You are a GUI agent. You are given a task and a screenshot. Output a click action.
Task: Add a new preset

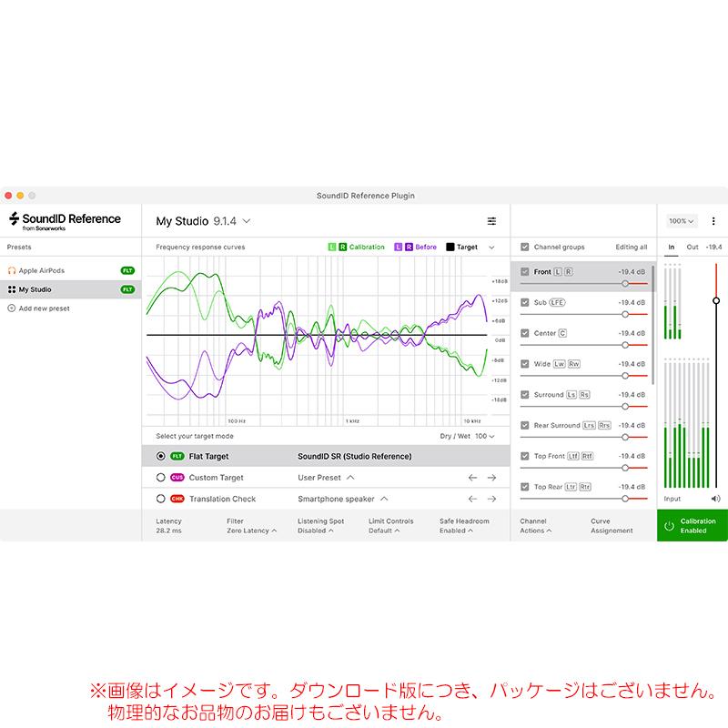[x=44, y=308]
